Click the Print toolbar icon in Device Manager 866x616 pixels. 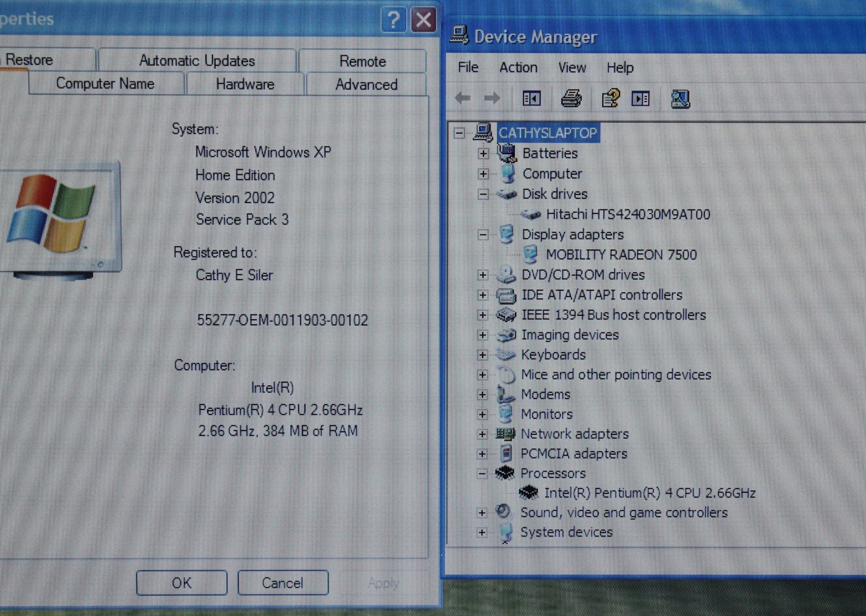click(x=571, y=99)
